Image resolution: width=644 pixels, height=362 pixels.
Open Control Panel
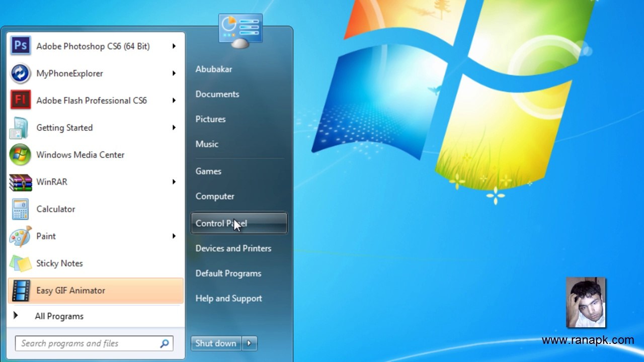239,223
